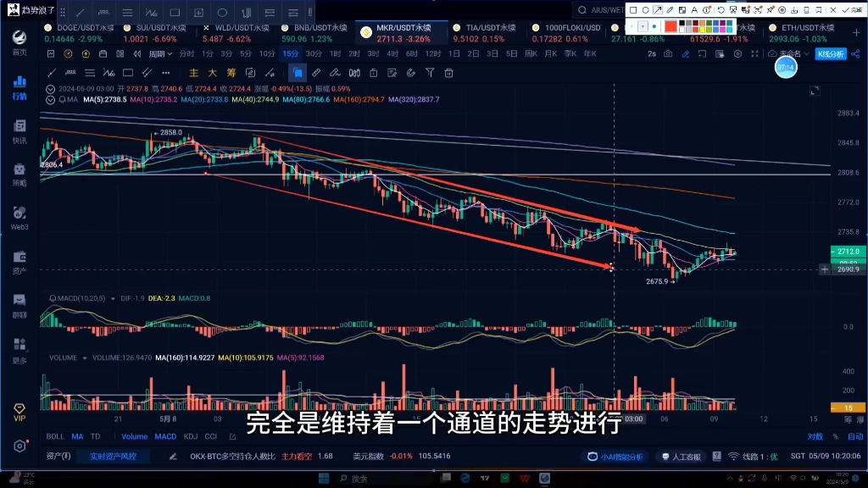Maximize the chart pane with expand icon
The width and height of the screenshot is (868, 488).
(x=815, y=91)
